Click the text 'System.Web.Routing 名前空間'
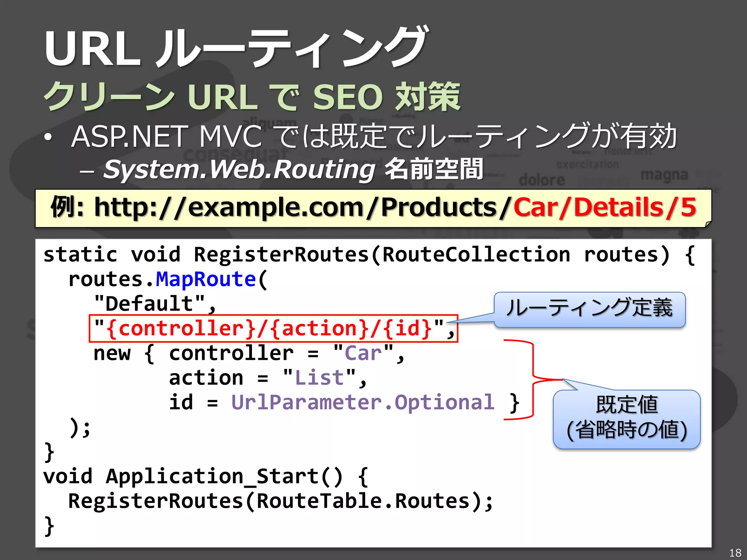747x560 pixels. 293,170
